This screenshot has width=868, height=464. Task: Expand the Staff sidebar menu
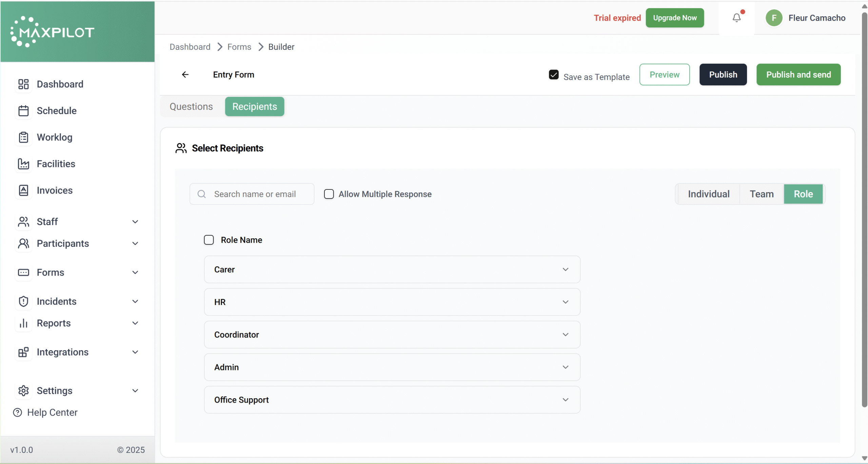[135, 222]
